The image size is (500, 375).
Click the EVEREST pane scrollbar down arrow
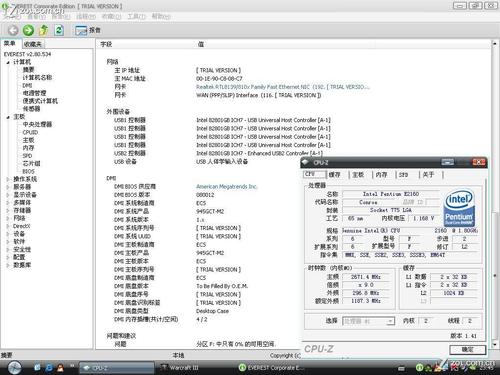[495, 344]
